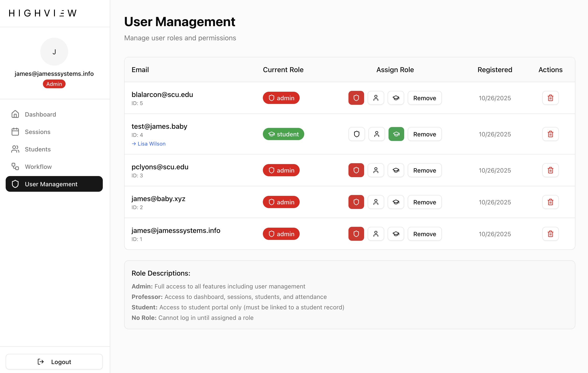Assign admin role to test@james.baby
The width and height of the screenshot is (588, 373).
357,134
